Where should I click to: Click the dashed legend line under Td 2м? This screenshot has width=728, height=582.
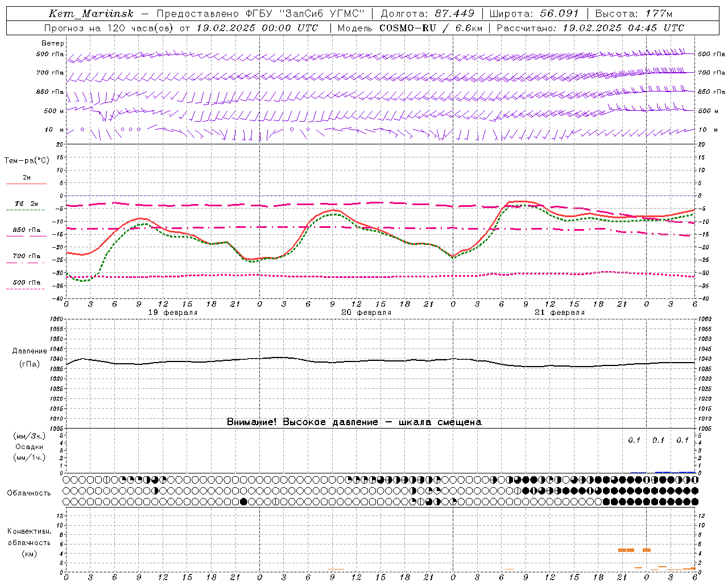click(x=25, y=210)
